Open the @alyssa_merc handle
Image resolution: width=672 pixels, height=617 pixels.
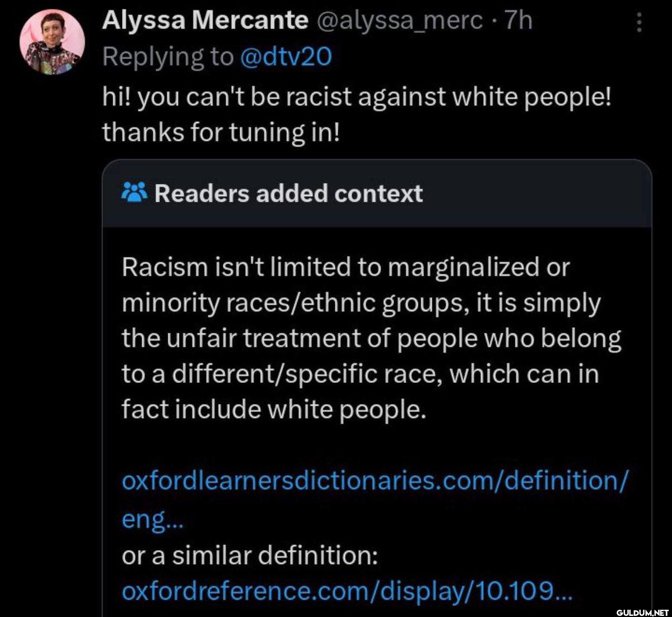click(x=399, y=21)
